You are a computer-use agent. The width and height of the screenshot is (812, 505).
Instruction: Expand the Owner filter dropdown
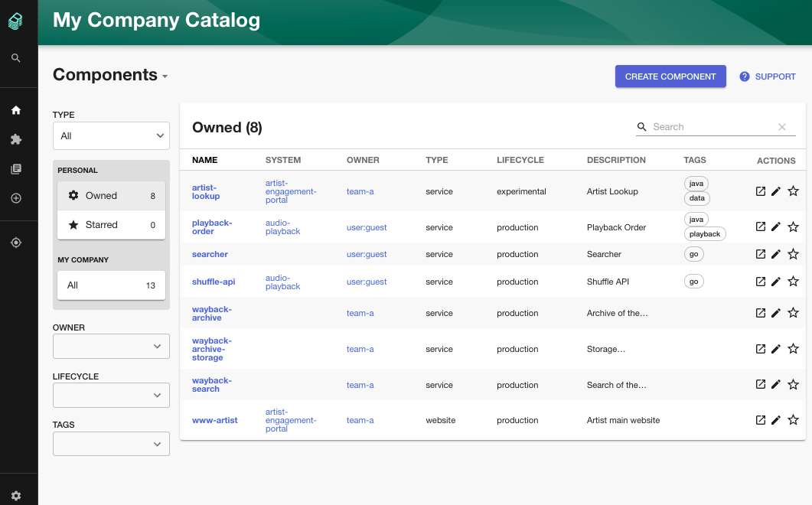click(x=111, y=346)
